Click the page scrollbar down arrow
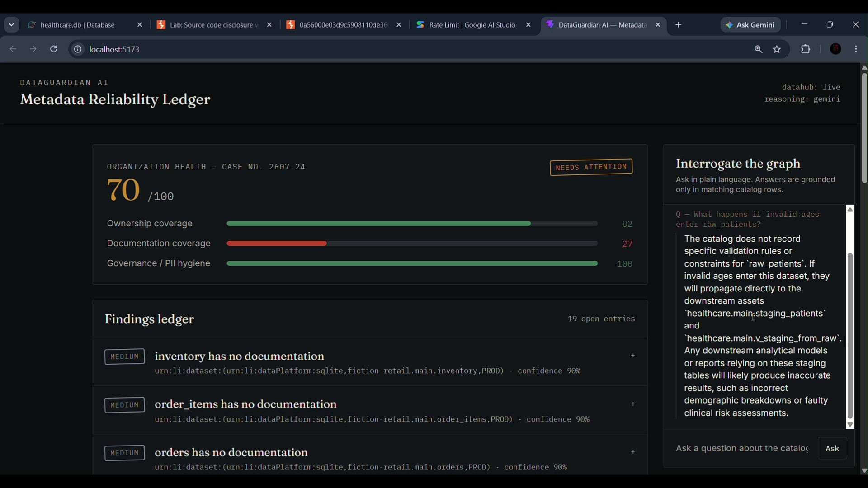The height and width of the screenshot is (488, 868). pos(864,471)
